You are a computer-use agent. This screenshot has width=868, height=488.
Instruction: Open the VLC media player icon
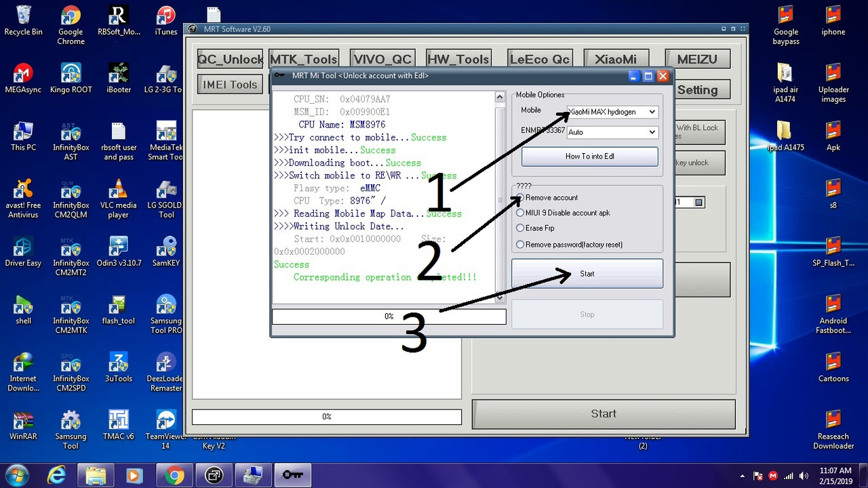tap(119, 199)
